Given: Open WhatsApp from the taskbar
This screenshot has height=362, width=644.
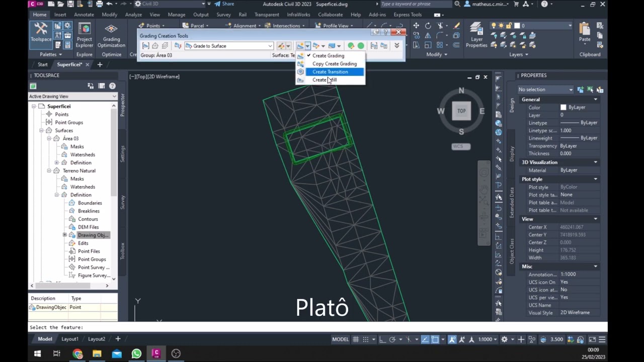Looking at the screenshot, I should pos(136,353).
